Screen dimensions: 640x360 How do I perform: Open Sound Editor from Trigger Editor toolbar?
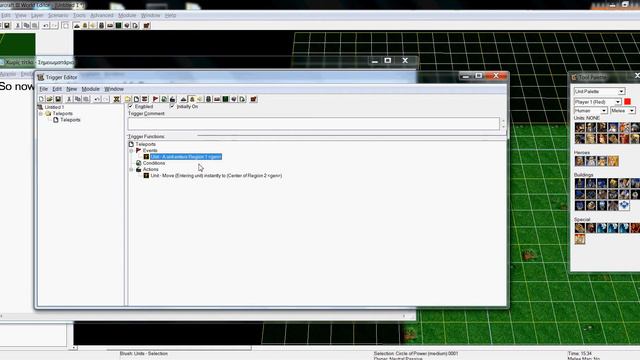pyautogui.click(x=200, y=99)
